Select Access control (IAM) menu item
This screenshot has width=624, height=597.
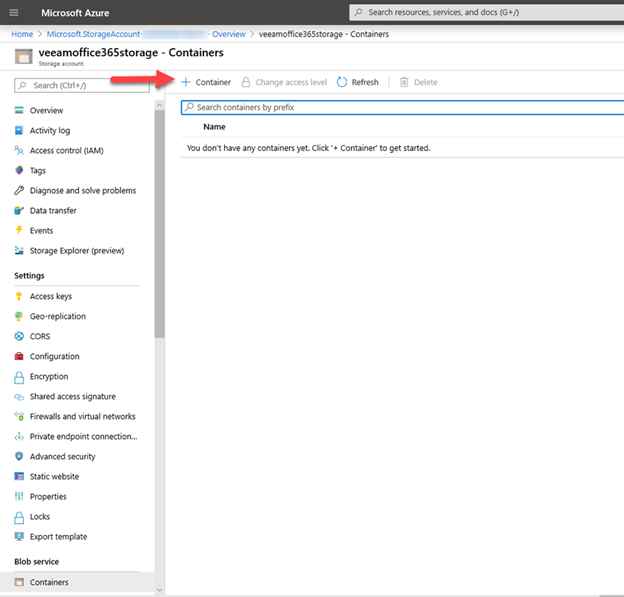(x=66, y=150)
